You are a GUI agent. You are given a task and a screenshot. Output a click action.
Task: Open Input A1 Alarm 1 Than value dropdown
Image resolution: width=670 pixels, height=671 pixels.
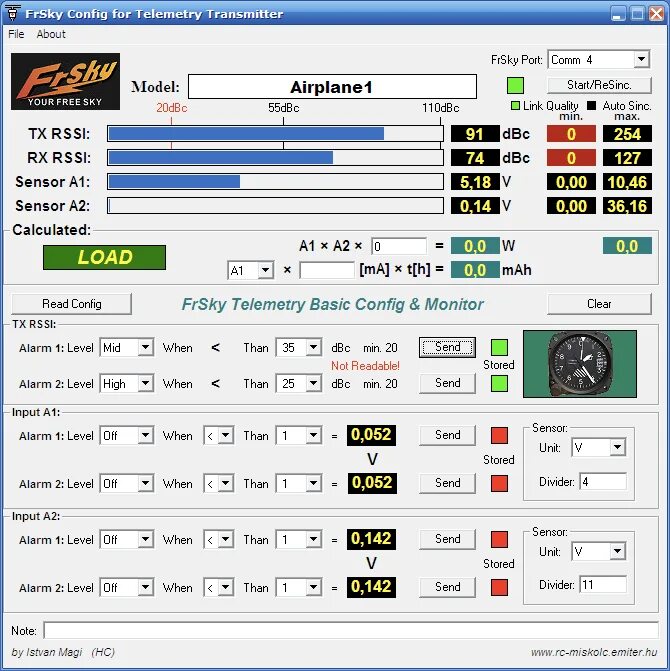pos(299,436)
